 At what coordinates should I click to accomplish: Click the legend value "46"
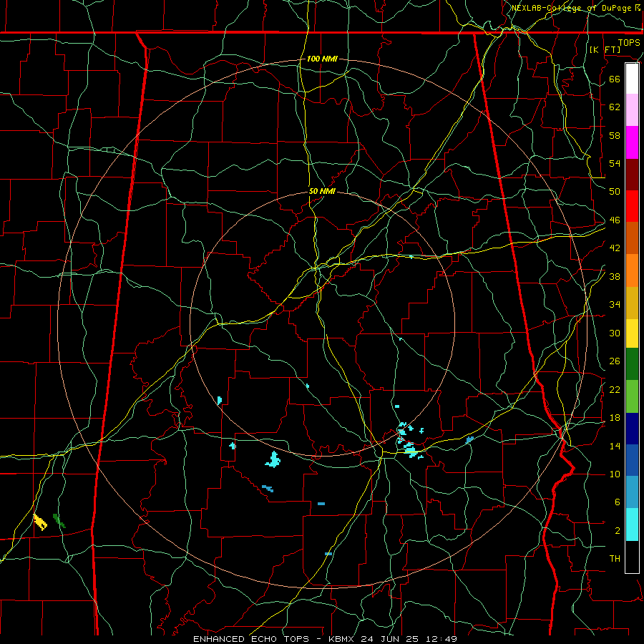click(x=615, y=220)
